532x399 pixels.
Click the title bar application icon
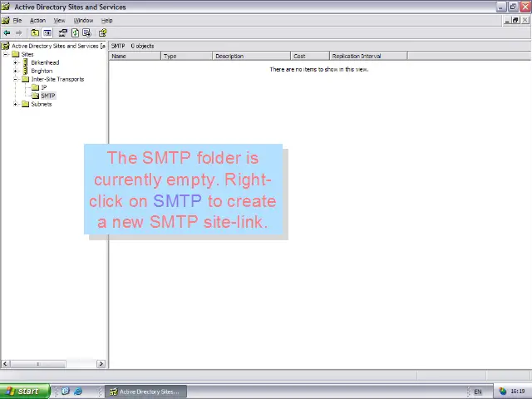click(x=6, y=7)
